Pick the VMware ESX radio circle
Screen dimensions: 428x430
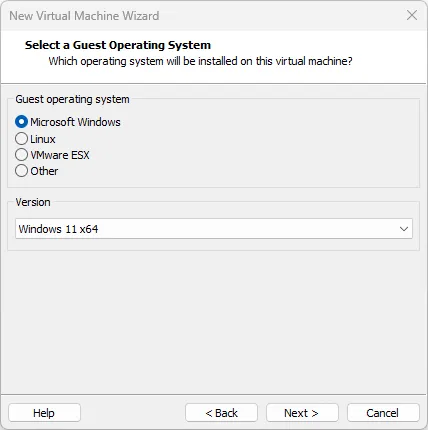tap(21, 155)
